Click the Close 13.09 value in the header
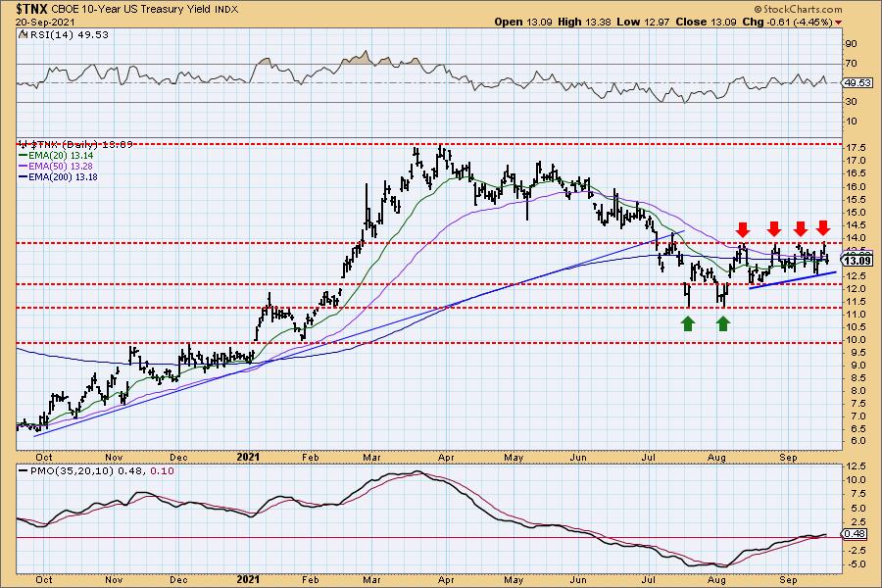The height and width of the screenshot is (588, 882). 706,22
